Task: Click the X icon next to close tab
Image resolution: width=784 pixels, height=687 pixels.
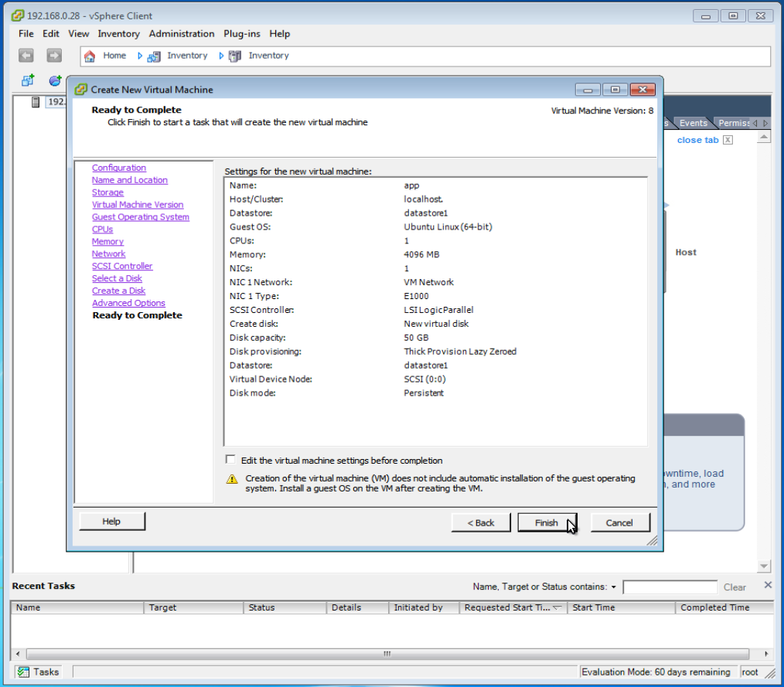Action: coord(728,140)
